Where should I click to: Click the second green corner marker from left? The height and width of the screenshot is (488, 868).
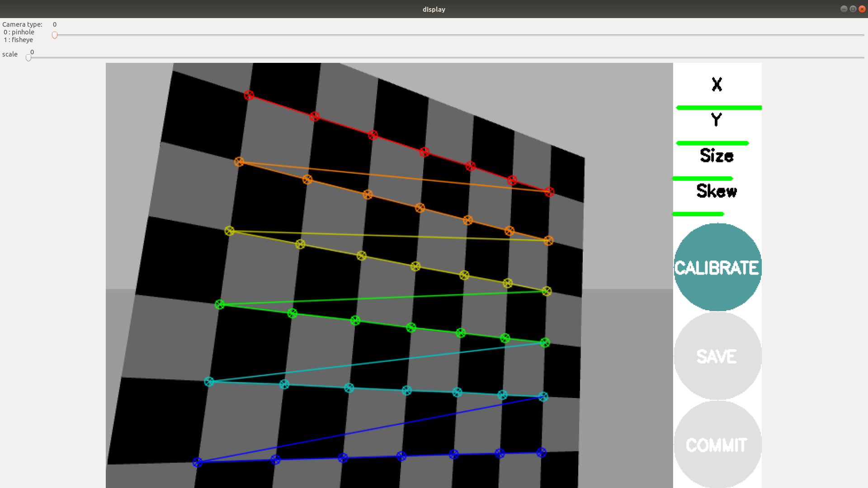tap(292, 313)
